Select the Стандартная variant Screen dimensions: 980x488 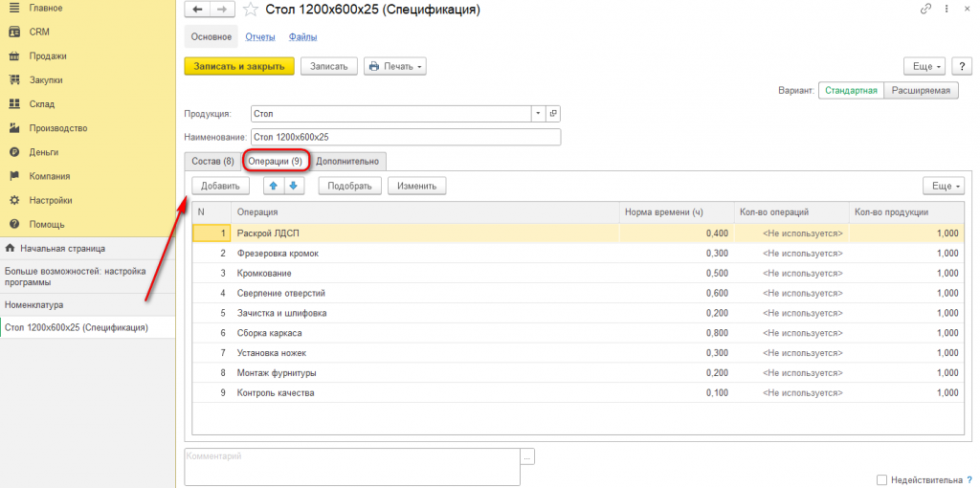tap(851, 91)
